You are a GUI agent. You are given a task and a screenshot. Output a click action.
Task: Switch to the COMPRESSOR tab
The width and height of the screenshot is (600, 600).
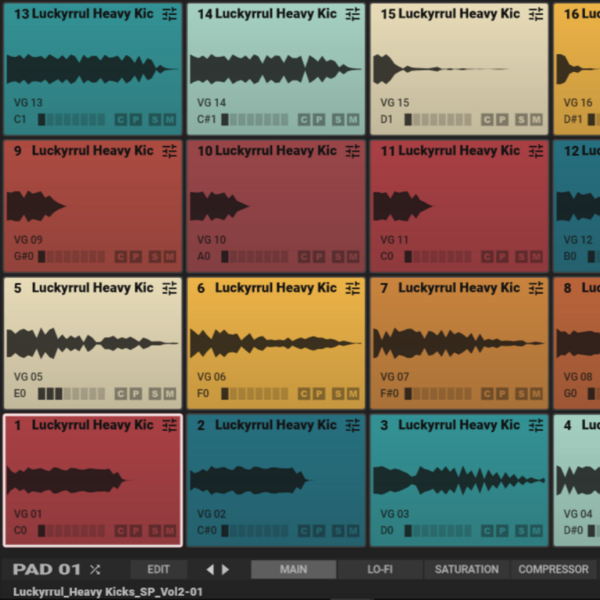pos(553,569)
